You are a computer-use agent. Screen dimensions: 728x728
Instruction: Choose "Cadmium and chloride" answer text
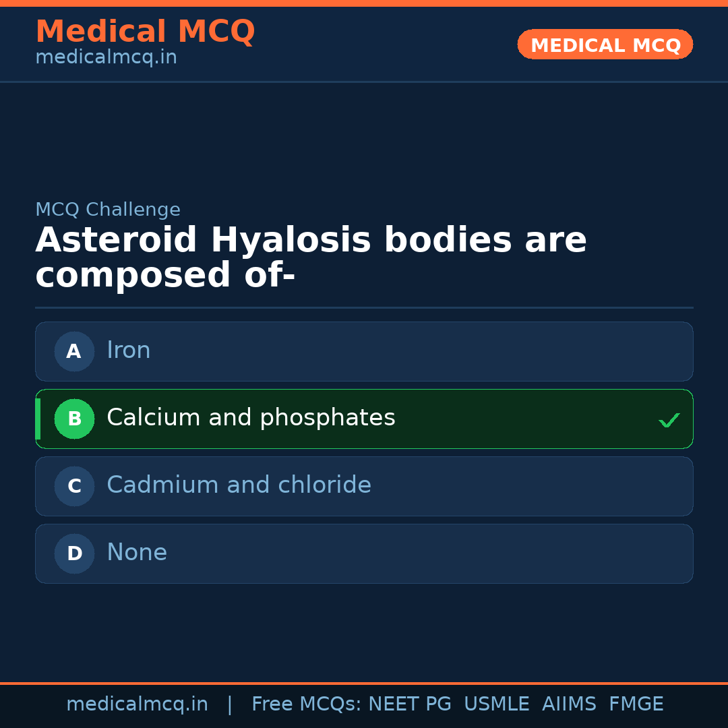point(239,485)
